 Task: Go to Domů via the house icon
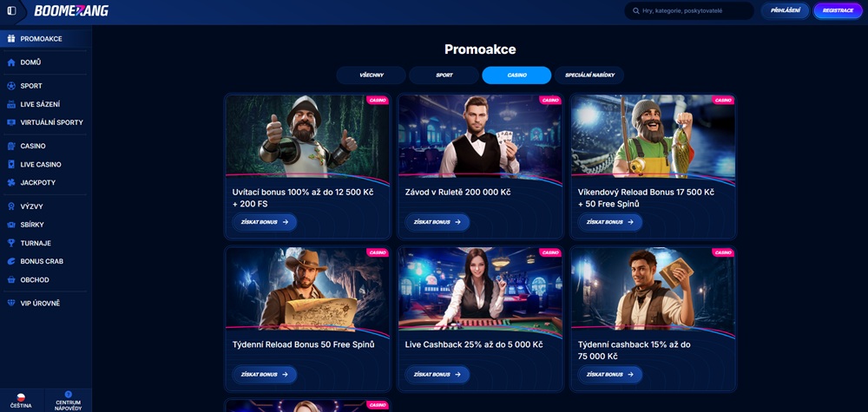[x=11, y=62]
